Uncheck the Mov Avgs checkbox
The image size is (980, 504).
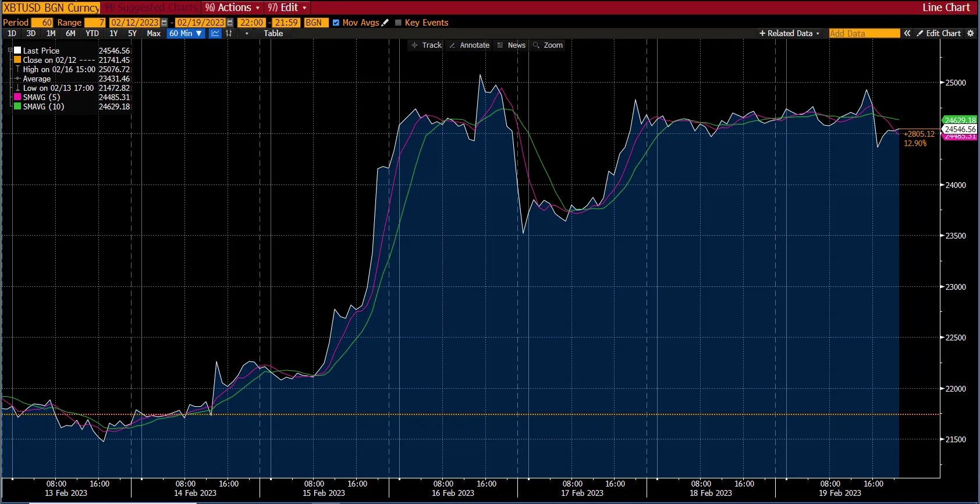point(336,23)
